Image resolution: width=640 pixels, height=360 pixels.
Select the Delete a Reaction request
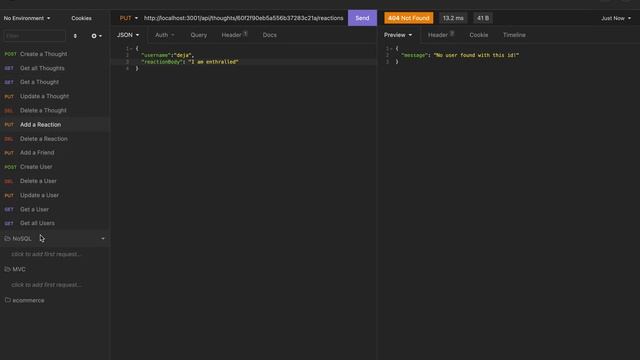coord(55,139)
